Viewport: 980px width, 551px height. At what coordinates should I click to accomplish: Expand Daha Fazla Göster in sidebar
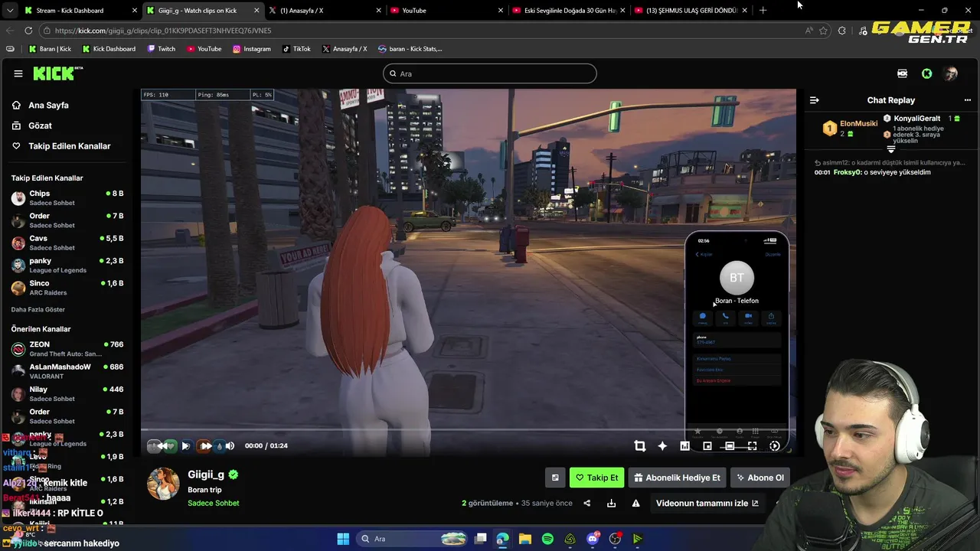tap(38, 309)
